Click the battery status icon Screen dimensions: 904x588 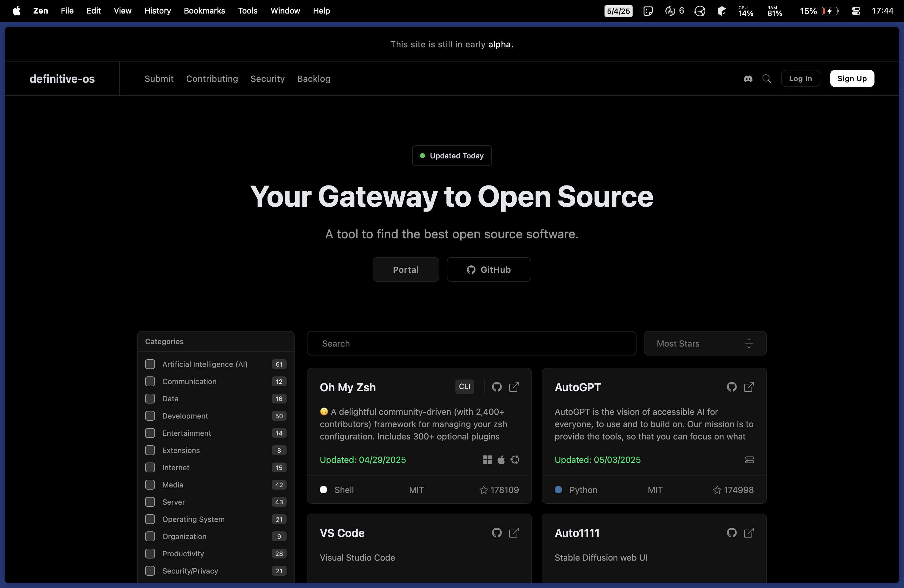coord(830,11)
